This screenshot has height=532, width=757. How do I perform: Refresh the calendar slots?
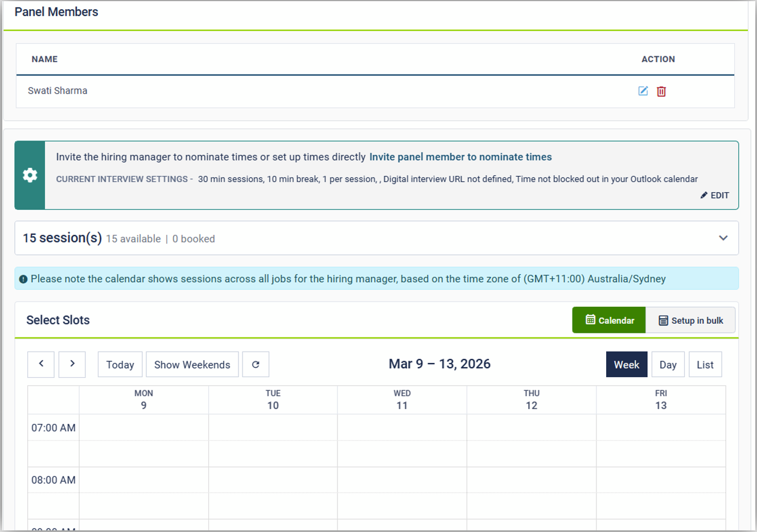[x=256, y=364]
